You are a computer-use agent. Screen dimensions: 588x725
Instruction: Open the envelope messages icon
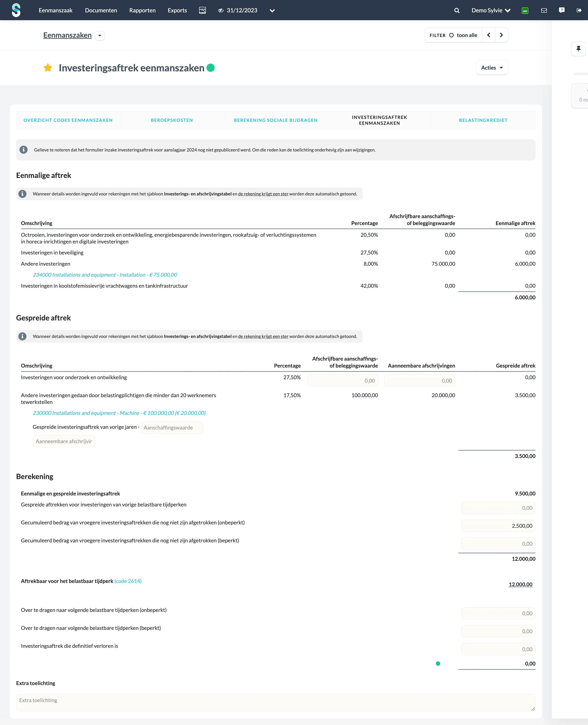tap(544, 11)
